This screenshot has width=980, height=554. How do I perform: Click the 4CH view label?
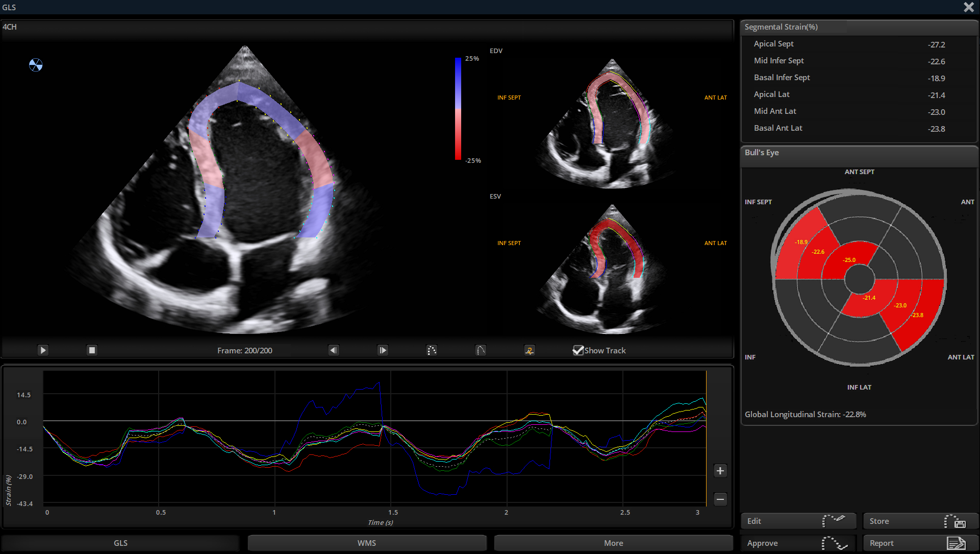[10, 27]
